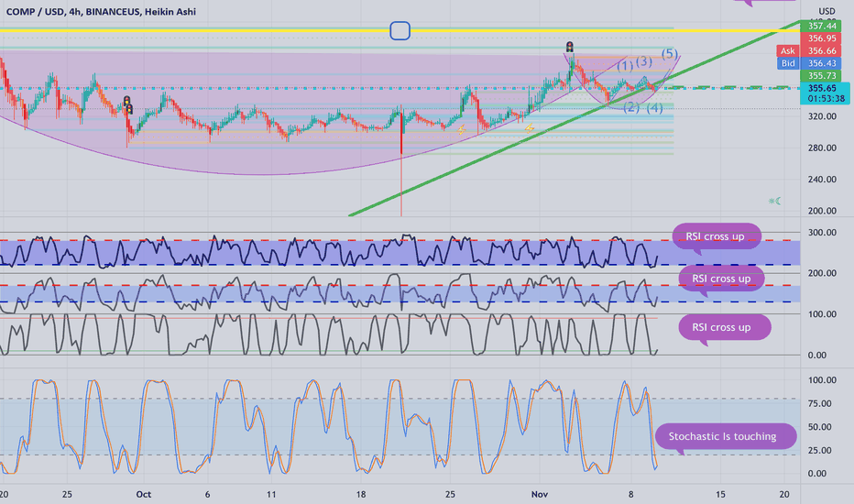854x504 pixels.
Task: Click the traffic light marker above the November price peak
Action: click(x=570, y=47)
